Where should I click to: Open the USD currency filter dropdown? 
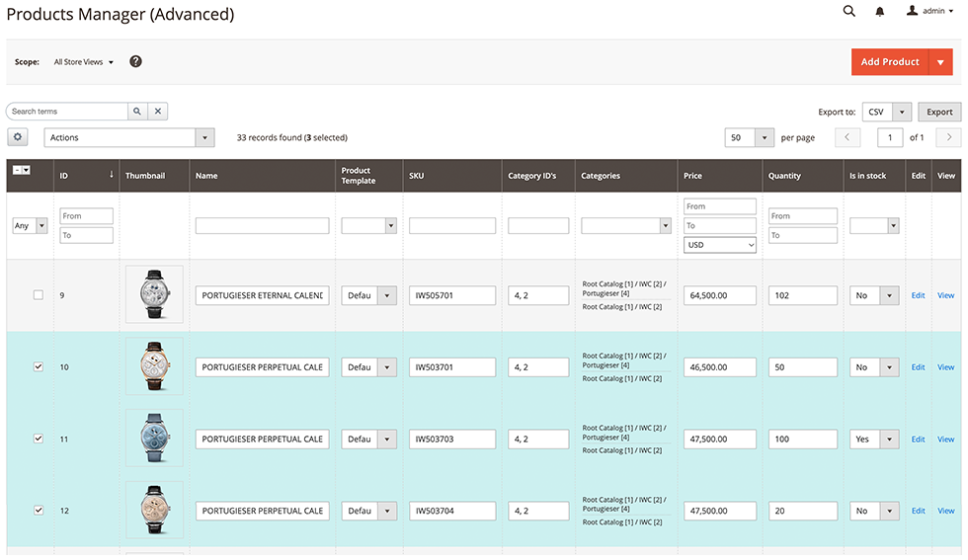tap(720, 245)
